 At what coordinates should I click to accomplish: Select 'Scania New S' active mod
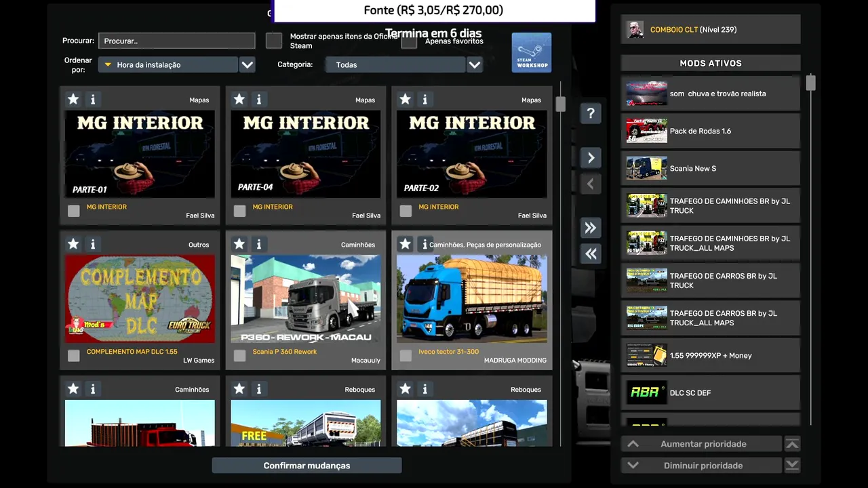[711, 168]
